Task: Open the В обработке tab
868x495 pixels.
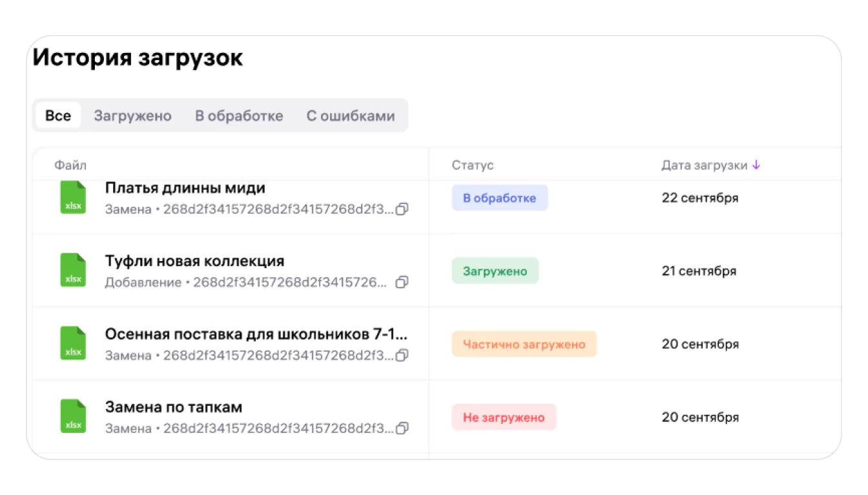Action: coord(239,116)
